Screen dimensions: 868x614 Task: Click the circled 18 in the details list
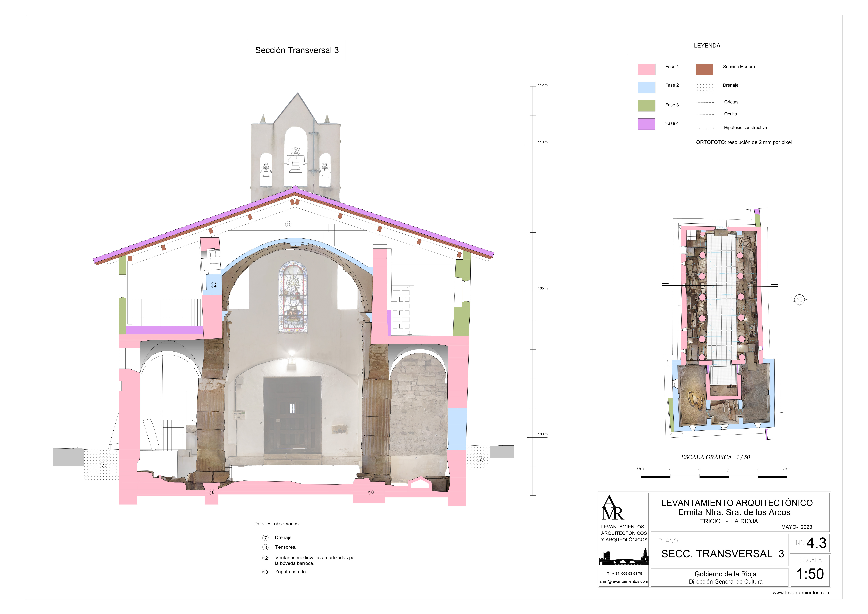point(265,572)
